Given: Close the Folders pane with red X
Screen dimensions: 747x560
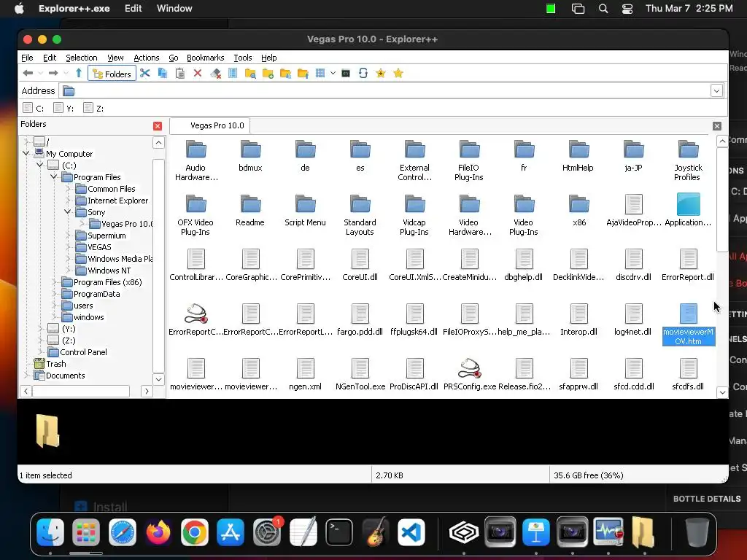Looking at the screenshot, I should 158,126.
